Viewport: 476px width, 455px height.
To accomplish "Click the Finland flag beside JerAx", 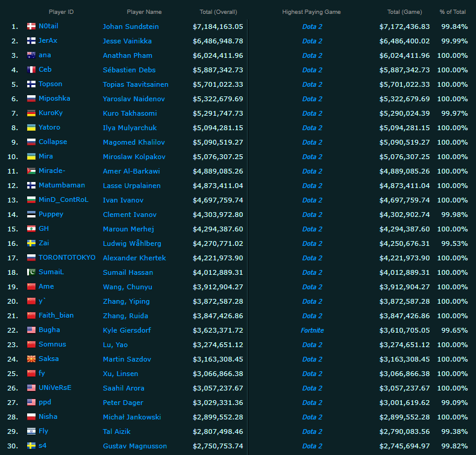I will [x=31, y=40].
